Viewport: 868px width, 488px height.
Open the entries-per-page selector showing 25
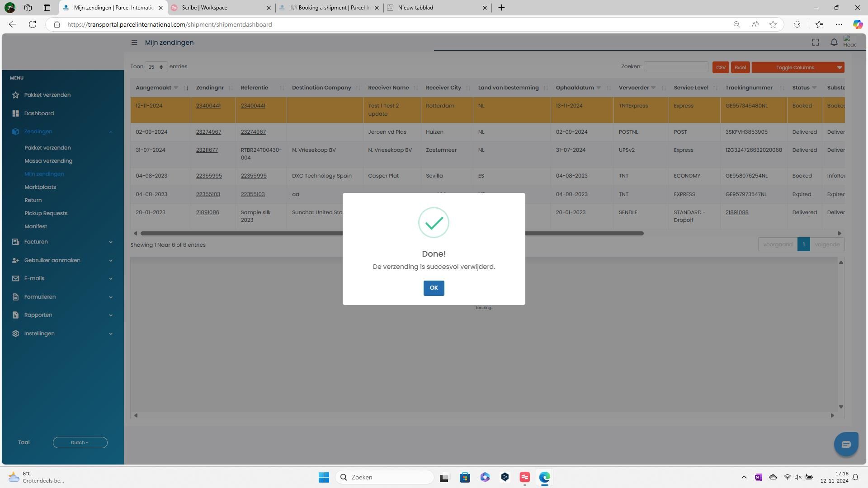tap(156, 67)
